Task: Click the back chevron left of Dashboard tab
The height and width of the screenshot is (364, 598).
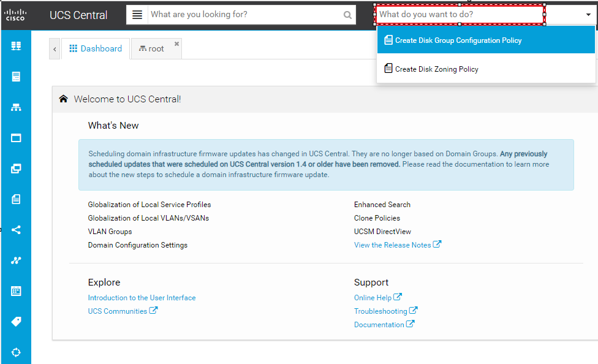Action: (54, 48)
